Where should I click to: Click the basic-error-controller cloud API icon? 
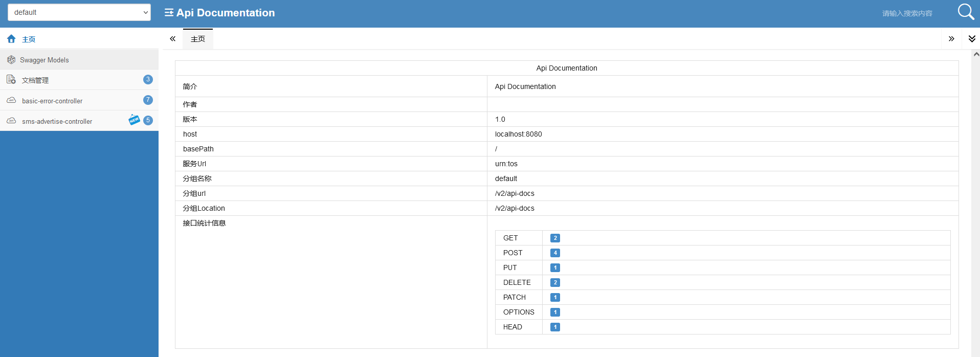pos(11,100)
